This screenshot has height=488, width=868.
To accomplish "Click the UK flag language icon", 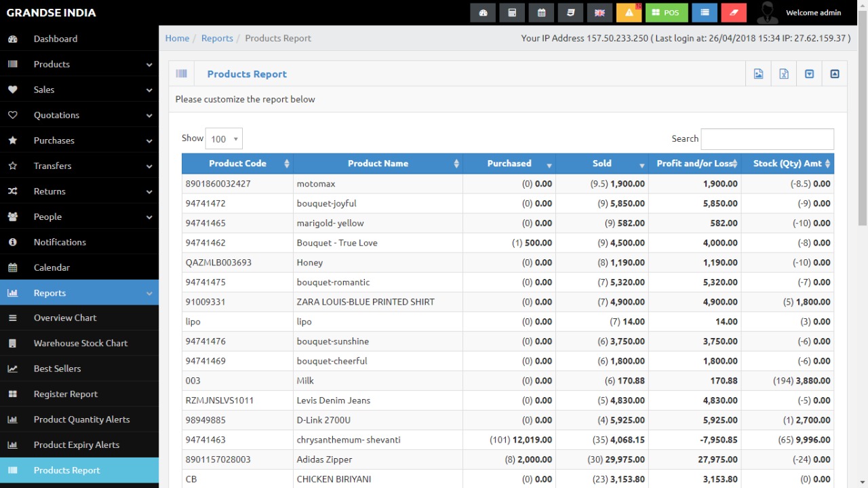I will [x=599, y=13].
